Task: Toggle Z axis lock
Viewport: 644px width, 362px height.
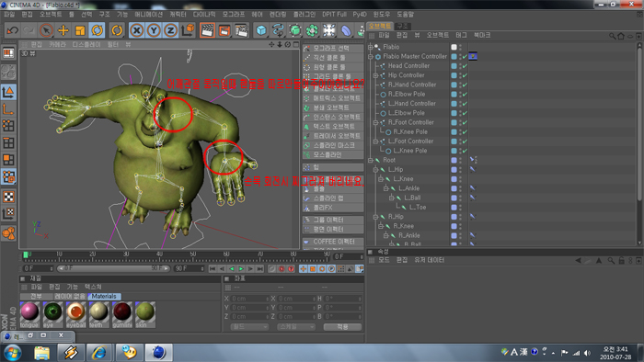Action: point(170,30)
